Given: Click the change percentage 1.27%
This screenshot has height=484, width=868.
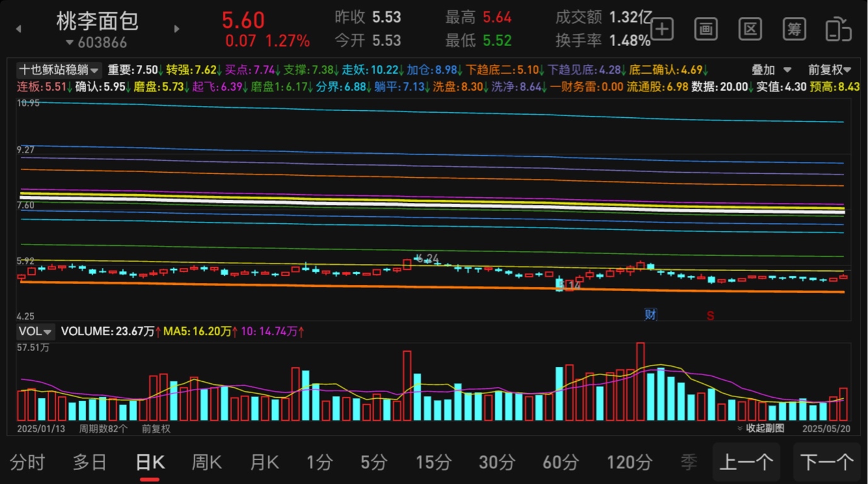Looking at the screenshot, I should pos(287,42).
